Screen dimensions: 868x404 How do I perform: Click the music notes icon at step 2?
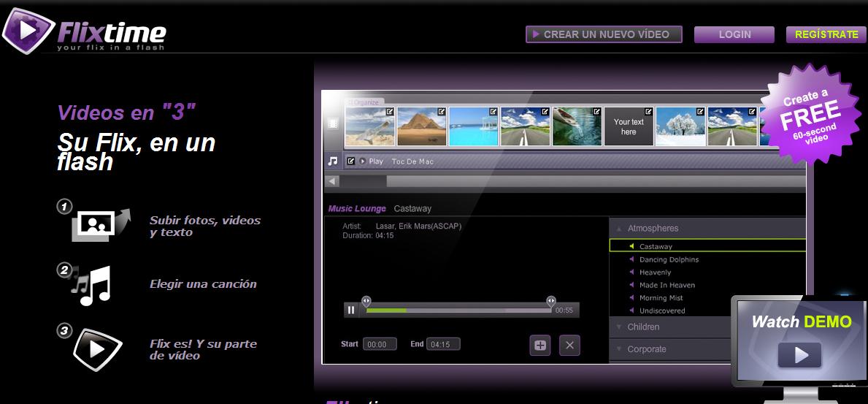pyautogui.click(x=92, y=286)
